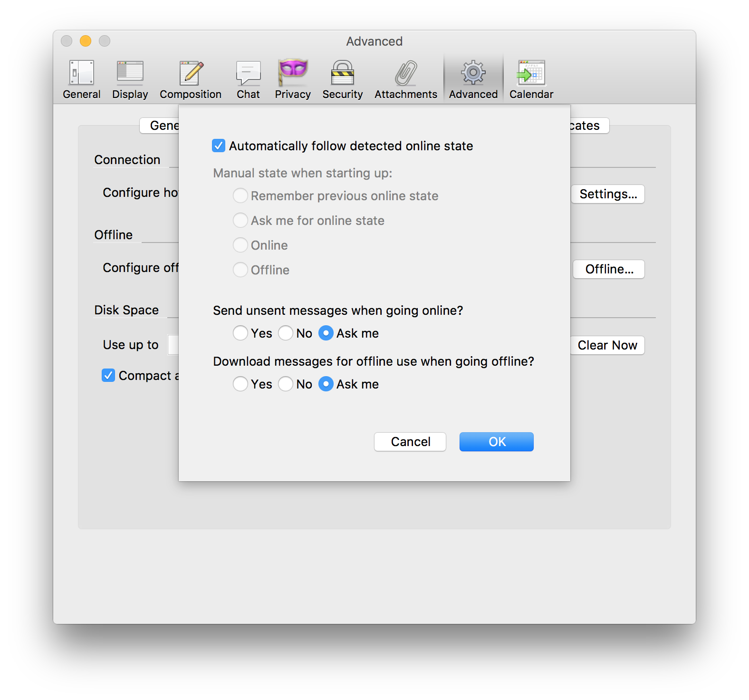Open the Display preferences pane icon

click(130, 73)
